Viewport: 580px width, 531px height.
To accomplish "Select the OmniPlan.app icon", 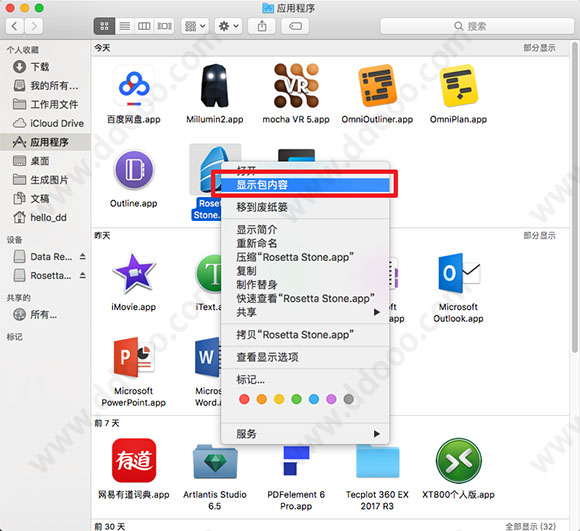I will [458, 86].
